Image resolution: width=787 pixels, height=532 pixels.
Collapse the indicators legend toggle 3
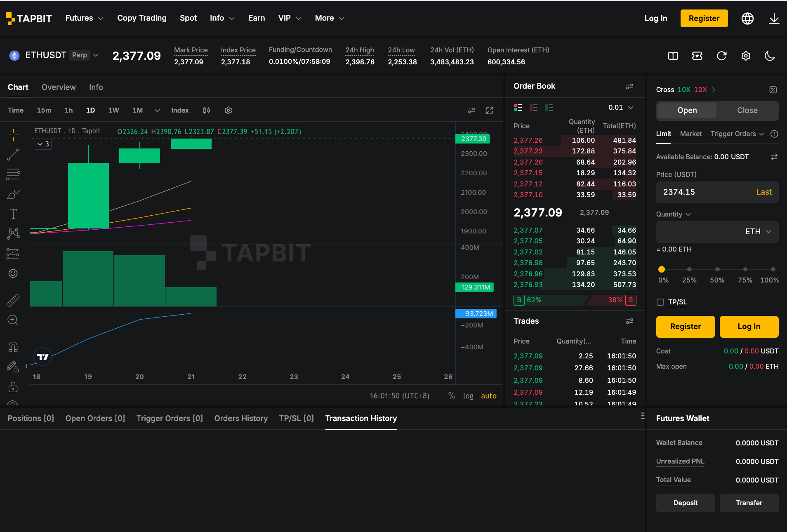(43, 144)
